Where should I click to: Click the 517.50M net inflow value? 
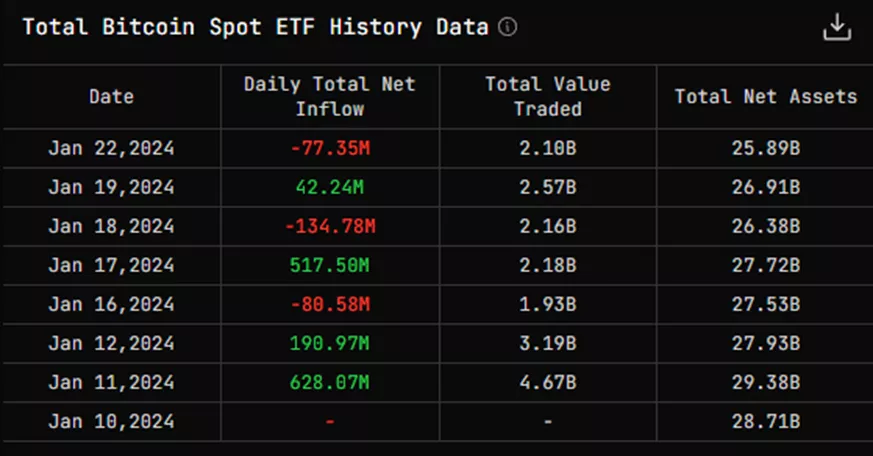[x=330, y=266]
